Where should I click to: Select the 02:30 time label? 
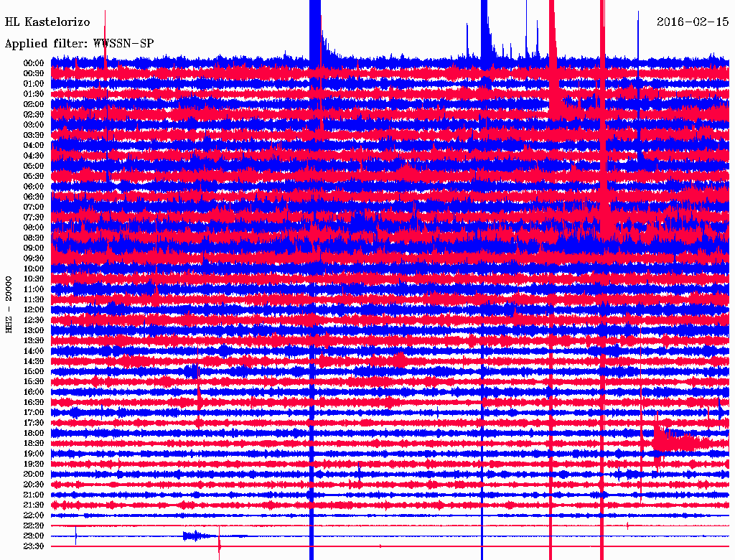34,115
